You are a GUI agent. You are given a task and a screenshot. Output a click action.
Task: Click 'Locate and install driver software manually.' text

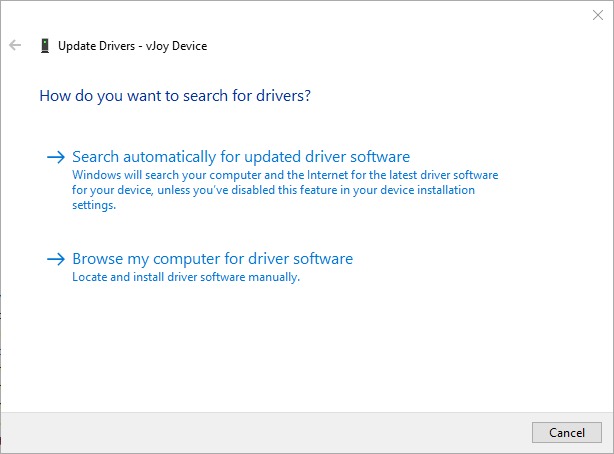(x=186, y=277)
